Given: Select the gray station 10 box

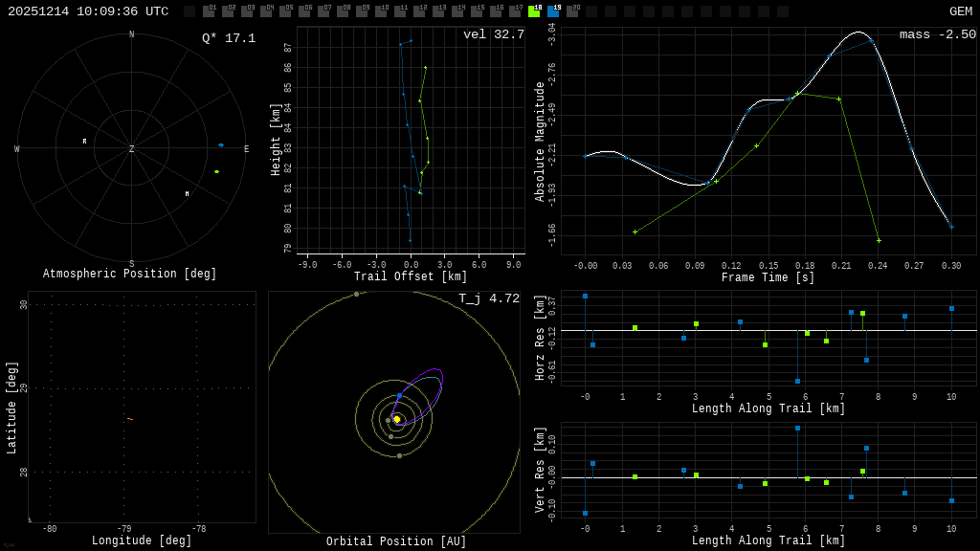Looking at the screenshot, I should point(381,11).
